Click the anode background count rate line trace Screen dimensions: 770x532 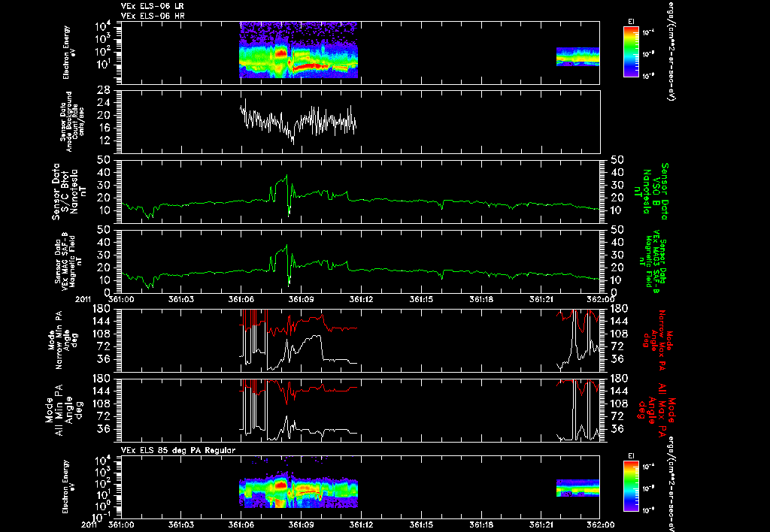[x=298, y=121]
